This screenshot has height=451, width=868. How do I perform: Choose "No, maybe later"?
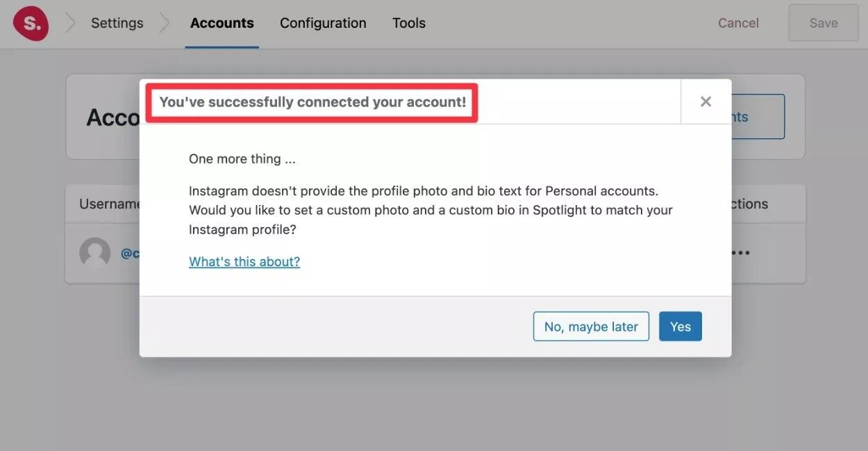(x=591, y=327)
